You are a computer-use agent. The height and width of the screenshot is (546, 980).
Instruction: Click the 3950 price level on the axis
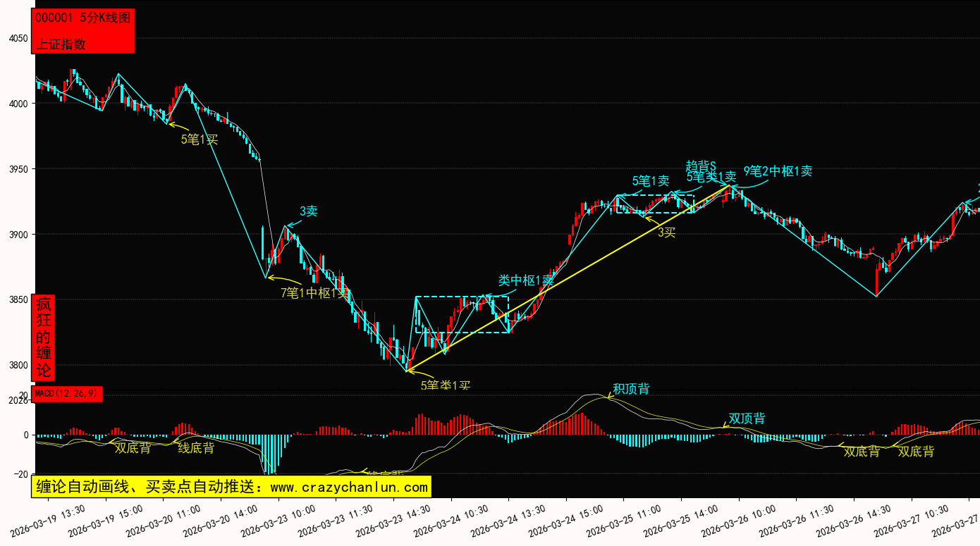(17, 169)
